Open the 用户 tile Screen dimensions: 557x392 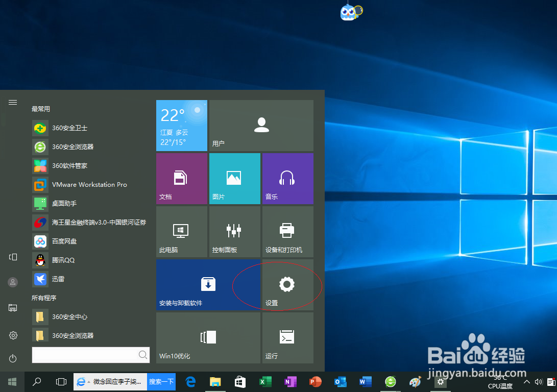[x=261, y=126]
